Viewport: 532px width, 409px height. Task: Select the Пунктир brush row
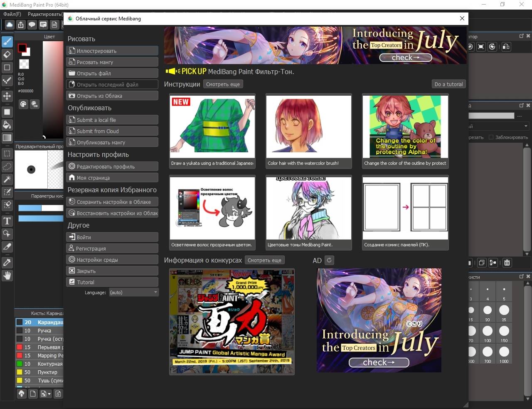tap(39, 372)
